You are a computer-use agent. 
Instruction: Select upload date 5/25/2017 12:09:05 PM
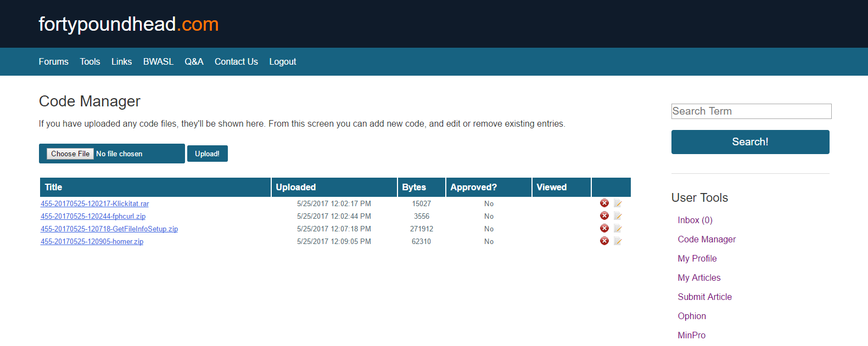click(334, 241)
